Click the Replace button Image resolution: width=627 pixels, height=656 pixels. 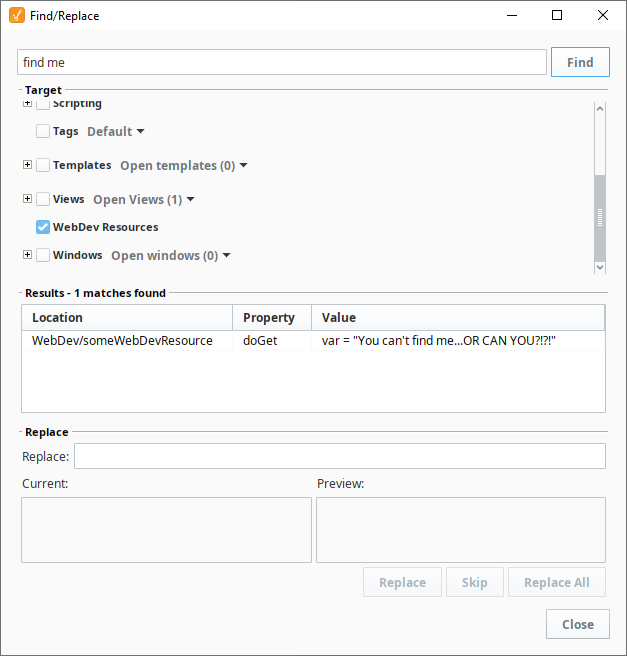[x=402, y=582]
